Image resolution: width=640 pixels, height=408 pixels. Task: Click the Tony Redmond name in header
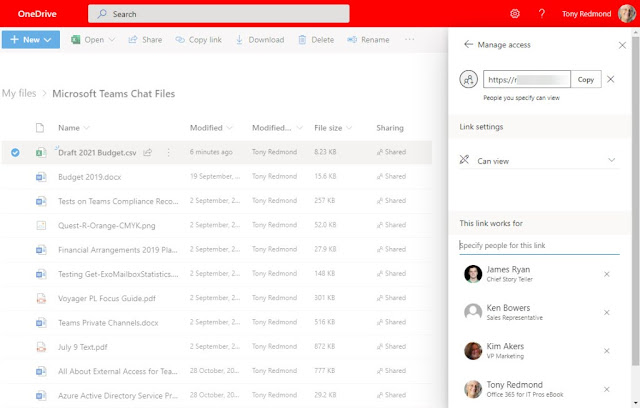[587, 14]
